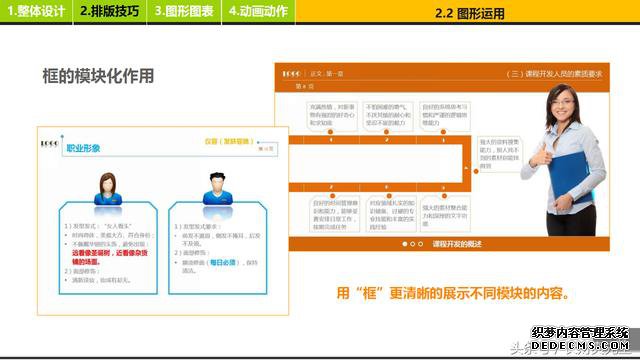The height and width of the screenshot is (360, 640).
Task: Click the 课程开发的概述 footer label
Action: tap(457, 244)
